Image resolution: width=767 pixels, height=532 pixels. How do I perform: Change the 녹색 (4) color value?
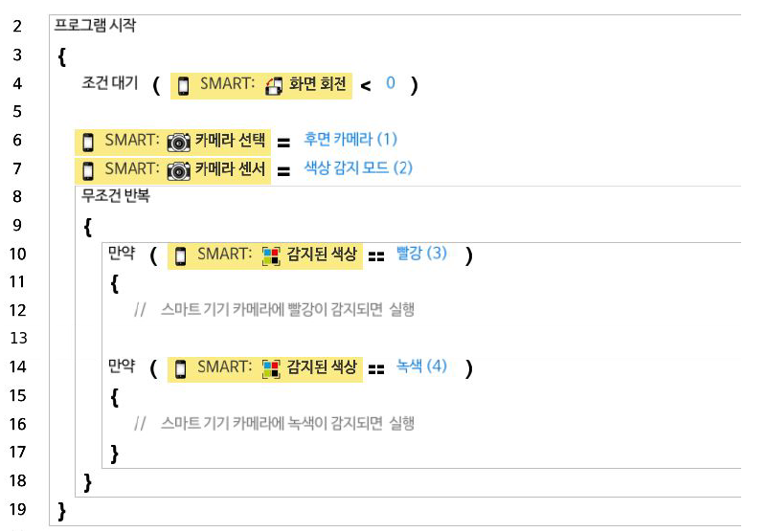[x=421, y=366]
